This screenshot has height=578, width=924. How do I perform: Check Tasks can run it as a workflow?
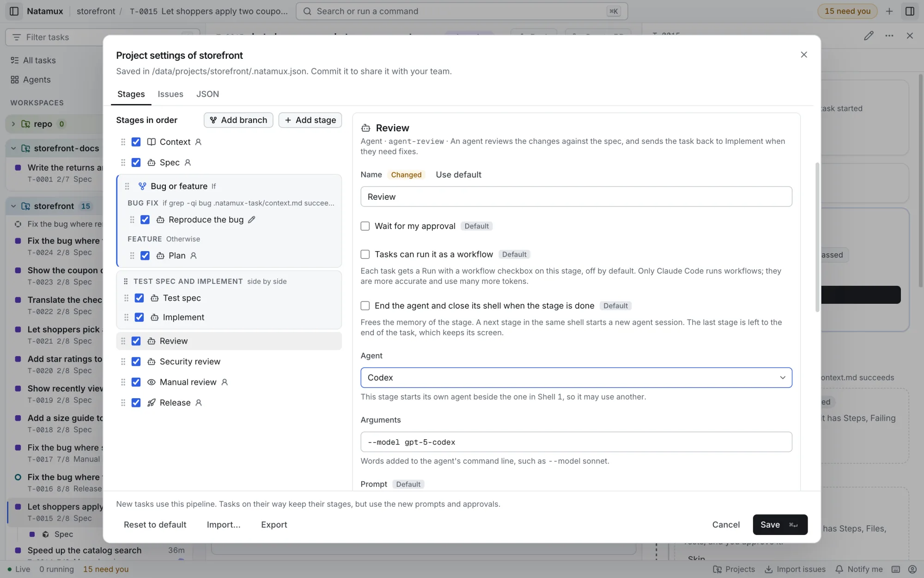(365, 254)
